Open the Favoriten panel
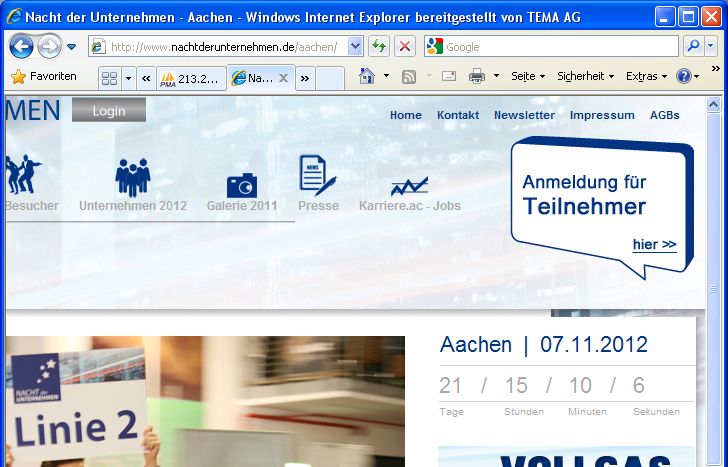 tap(44, 76)
